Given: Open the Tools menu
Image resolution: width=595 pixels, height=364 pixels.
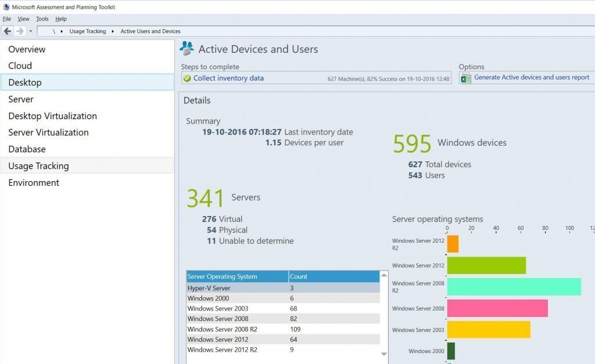Looking at the screenshot, I should click(42, 19).
